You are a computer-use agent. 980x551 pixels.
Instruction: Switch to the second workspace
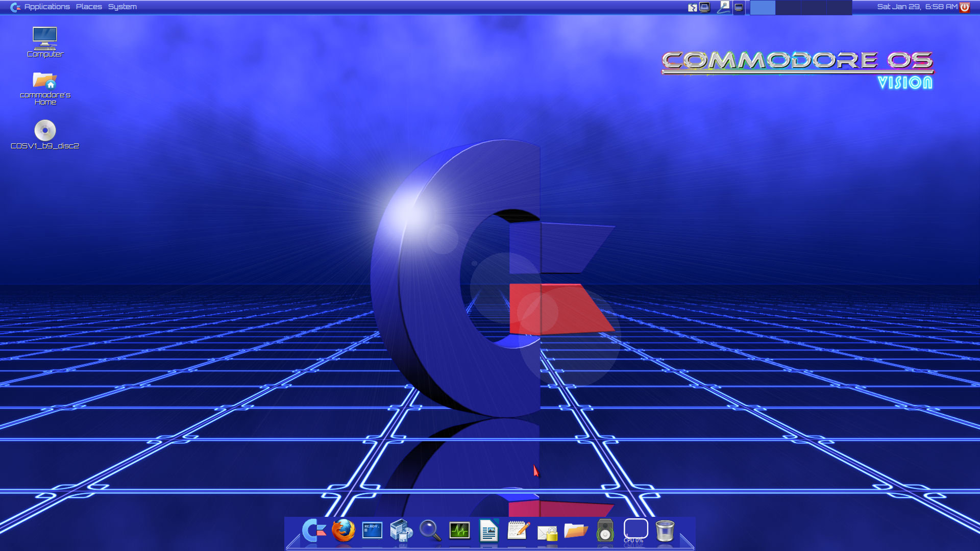click(x=788, y=7)
